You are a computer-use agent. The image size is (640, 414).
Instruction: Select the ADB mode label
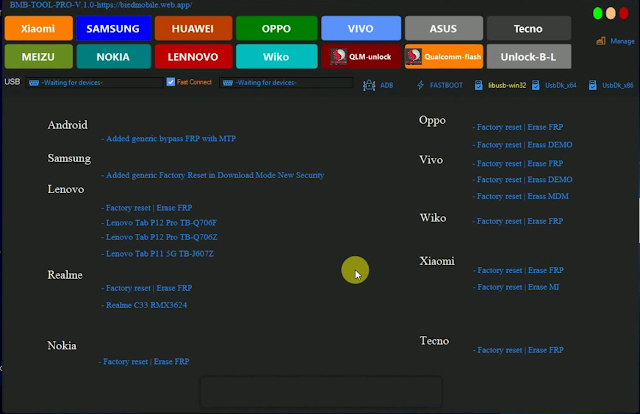tap(387, 85)
